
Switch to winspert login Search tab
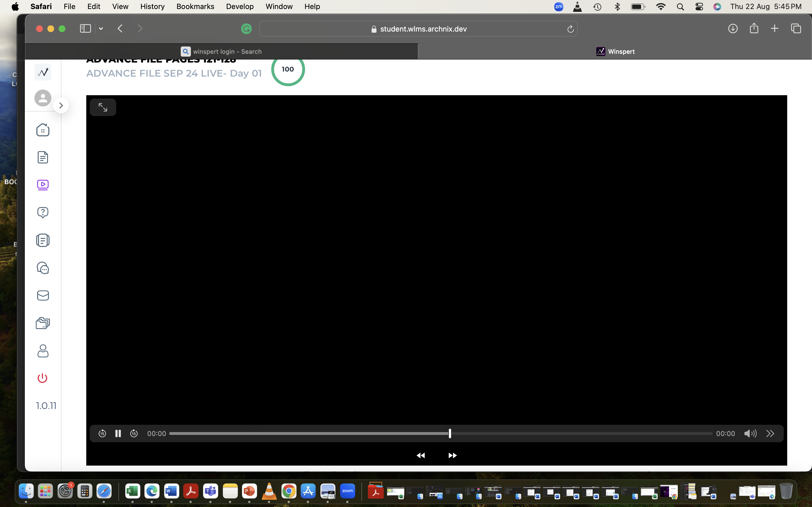[221, 51]
